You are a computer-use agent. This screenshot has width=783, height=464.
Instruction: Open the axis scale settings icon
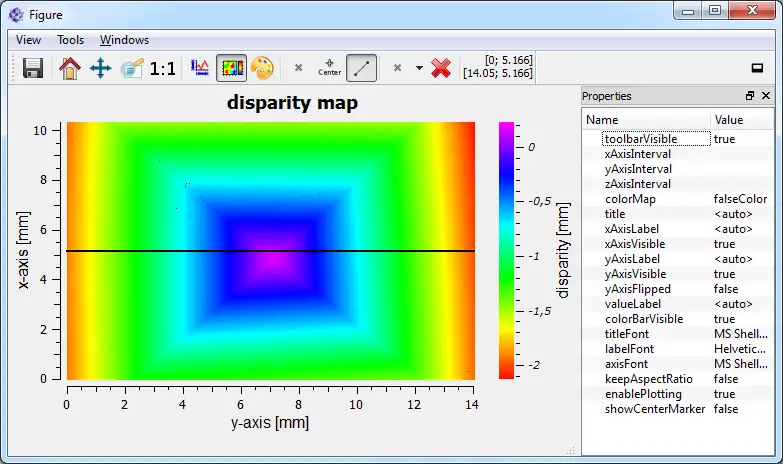[200, 68]
